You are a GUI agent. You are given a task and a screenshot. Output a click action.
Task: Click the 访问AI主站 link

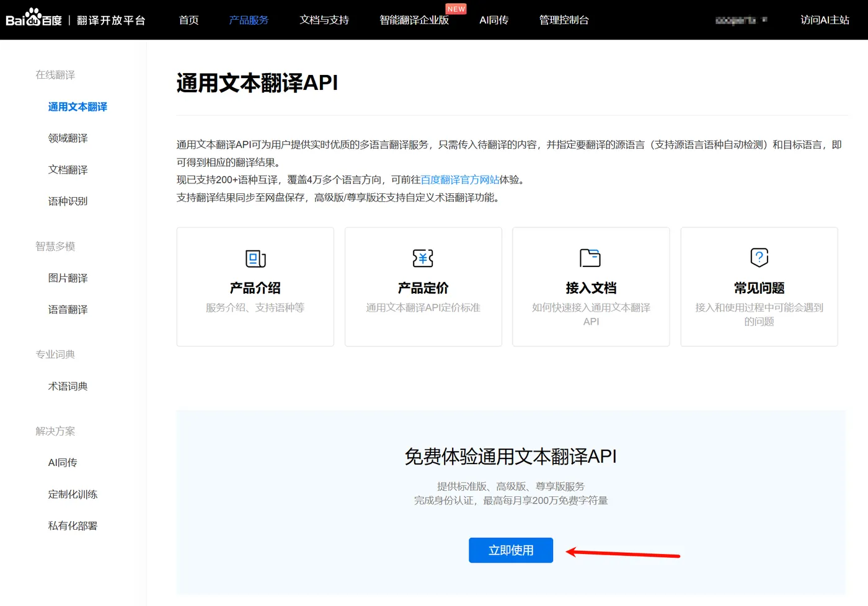(x=825, y=20)
